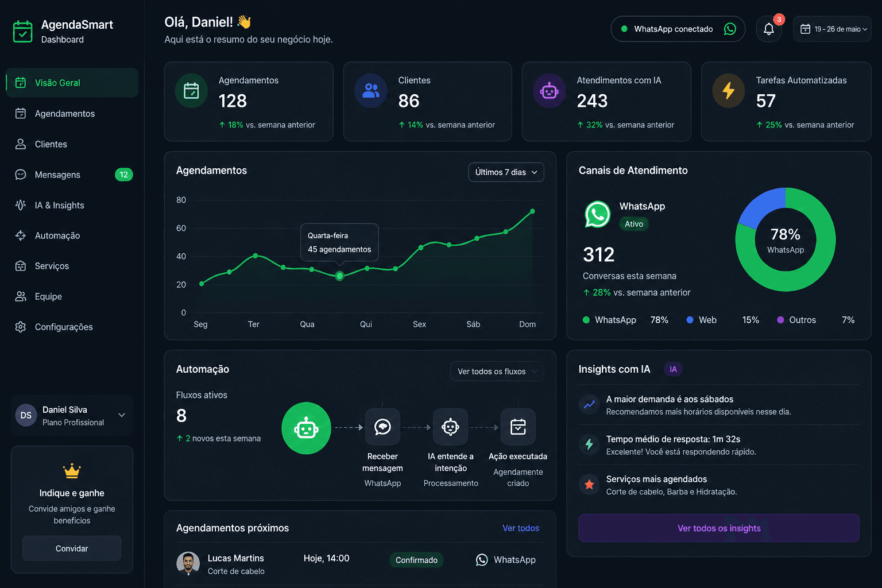Click the WhatsApp icon next to Lucas Martins
Screen dimensions: 882x588
[482, 559]
